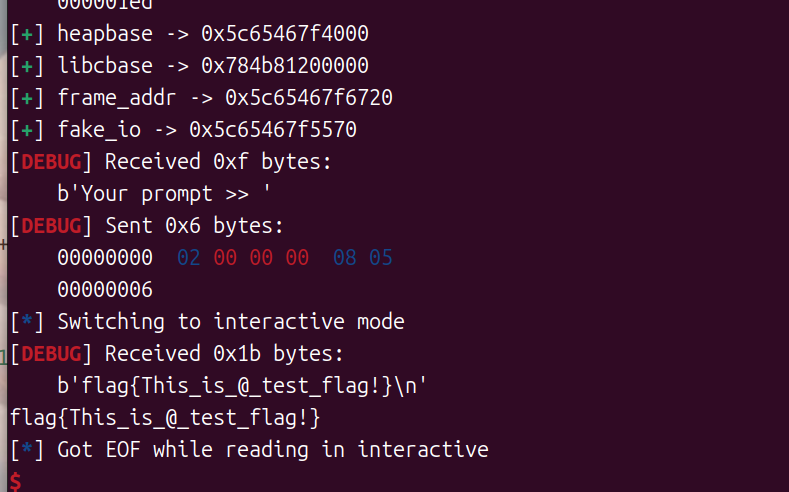Image resolution: width=789 pixels, height=492 pixels.
Task: Click the b'Your prompt >> ' text
Action: pos(164,194)
